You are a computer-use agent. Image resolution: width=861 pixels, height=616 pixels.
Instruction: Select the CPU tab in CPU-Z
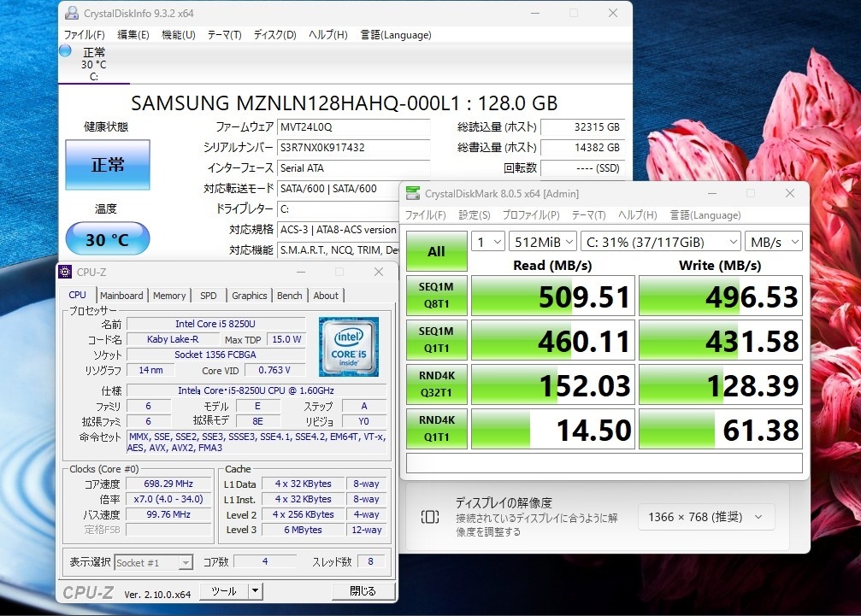[78, 295]
